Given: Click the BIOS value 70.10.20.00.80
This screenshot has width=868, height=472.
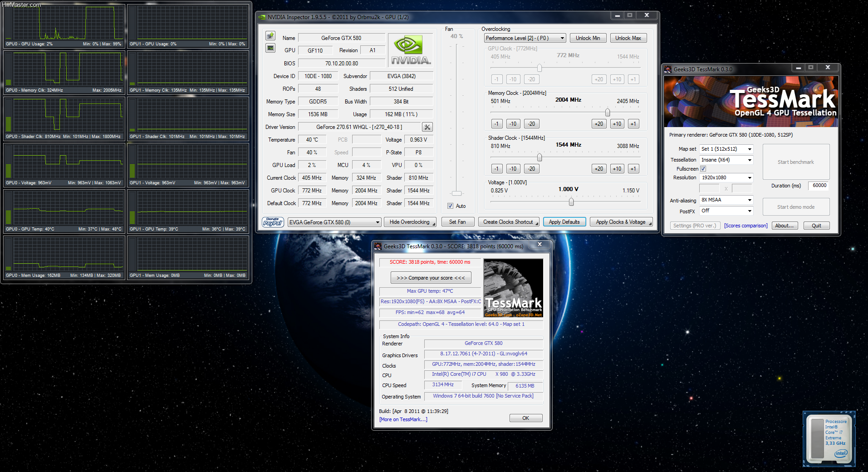Looking at the screenshot, I should (x=341, y=64).
